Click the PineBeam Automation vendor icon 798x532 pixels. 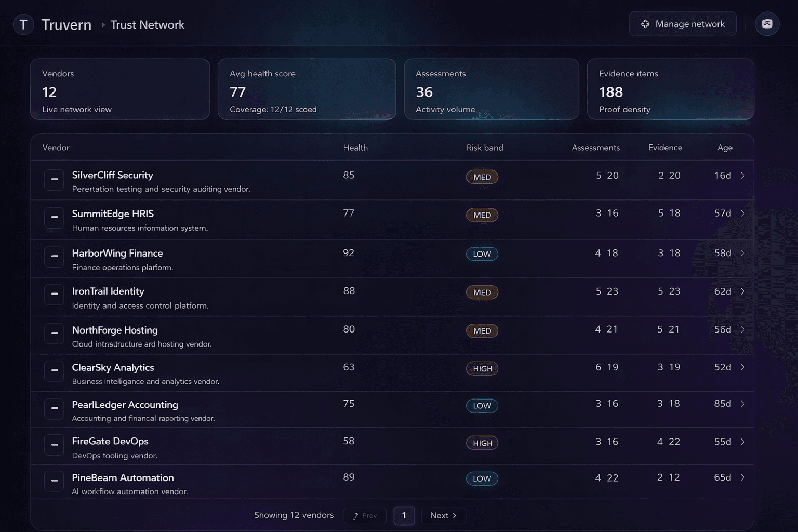tap(54, 481)
